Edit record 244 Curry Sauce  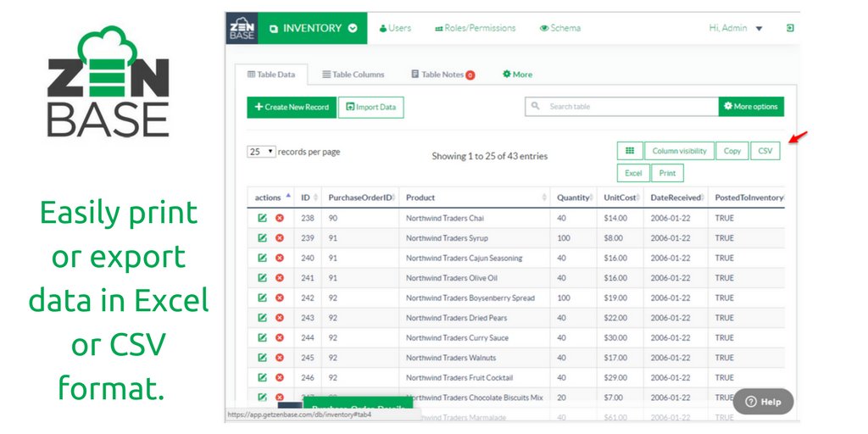coord(263,337)
